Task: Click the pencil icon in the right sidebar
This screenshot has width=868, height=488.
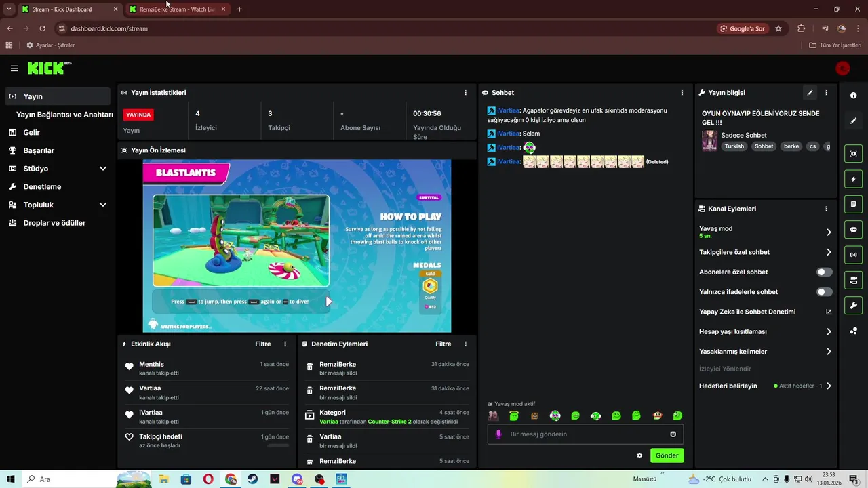Action: coord(854,121)
